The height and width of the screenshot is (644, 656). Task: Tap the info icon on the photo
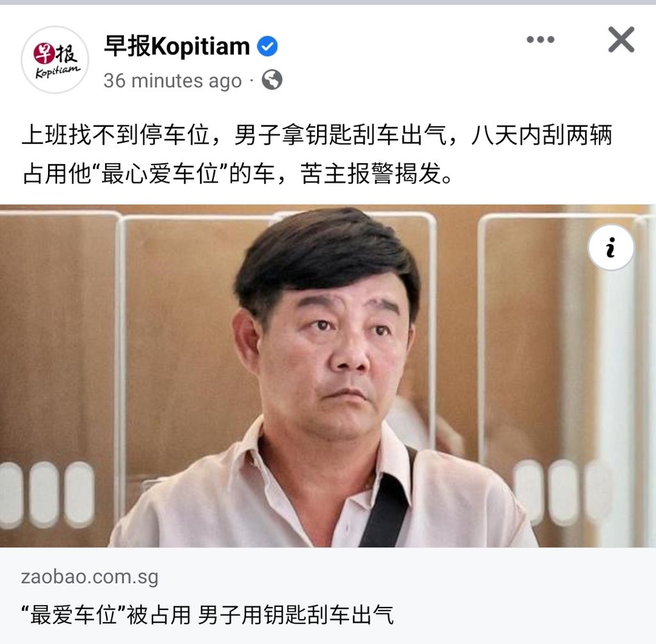coord(611,248)
